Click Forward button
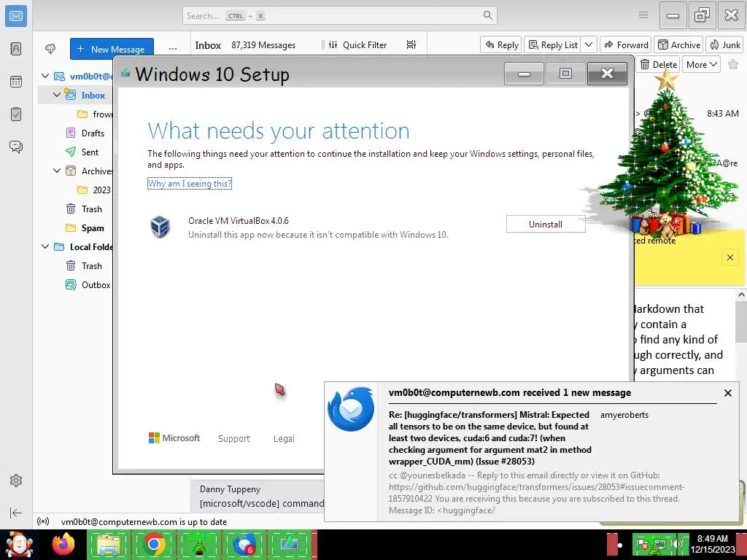This screenshot has width=747, height=560. (x=626, y=44)
